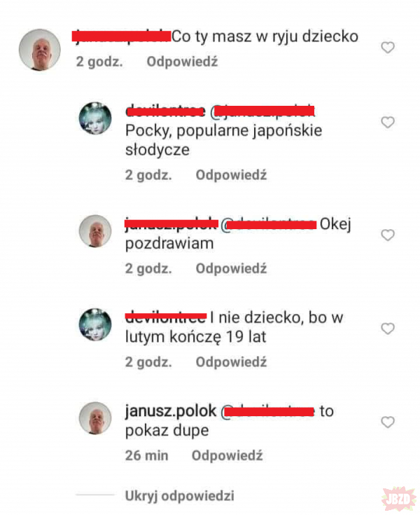Like the 'Co ty masz w ryju dziecko' comment

pos(388,48)
